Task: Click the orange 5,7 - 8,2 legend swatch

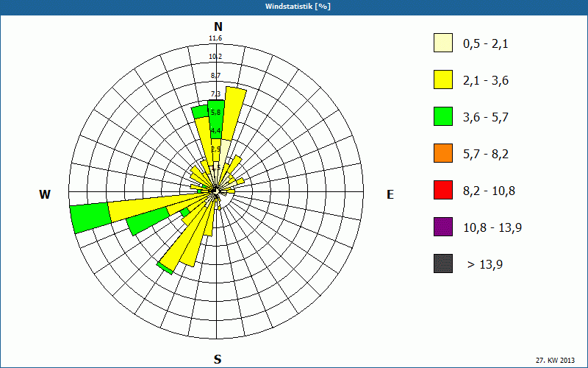Action: tap(443, 153)
